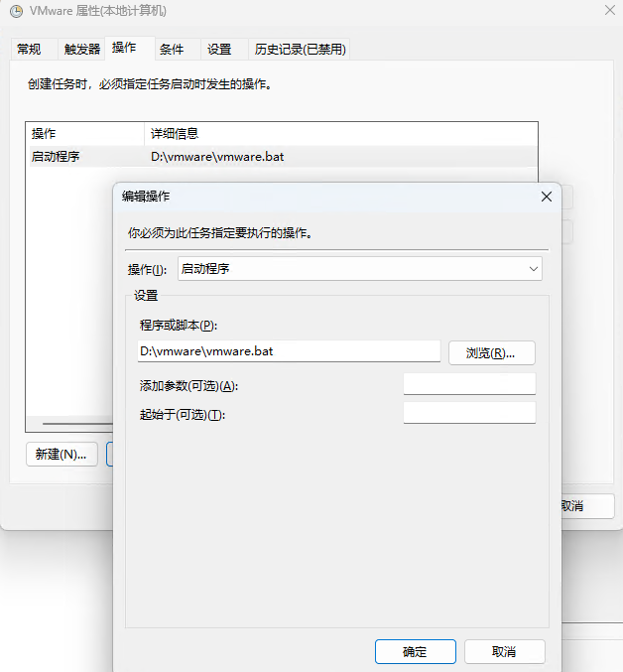Image resolution: width=623 pixels, height=672 pixels.
Task: Click 取消 in the 编辑操作 dialog
Action: (503, 651)
